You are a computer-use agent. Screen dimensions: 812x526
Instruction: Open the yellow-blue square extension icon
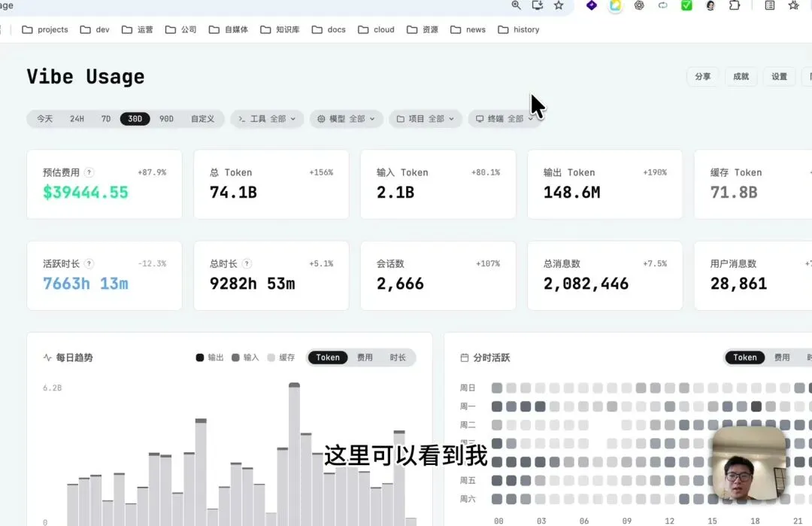tap(615, 5)
